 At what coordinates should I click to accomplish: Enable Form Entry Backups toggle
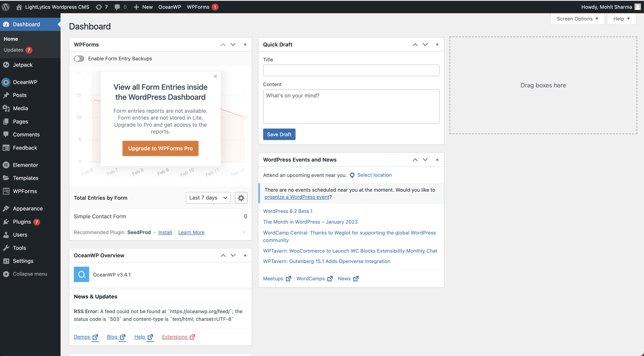point(79,58)
